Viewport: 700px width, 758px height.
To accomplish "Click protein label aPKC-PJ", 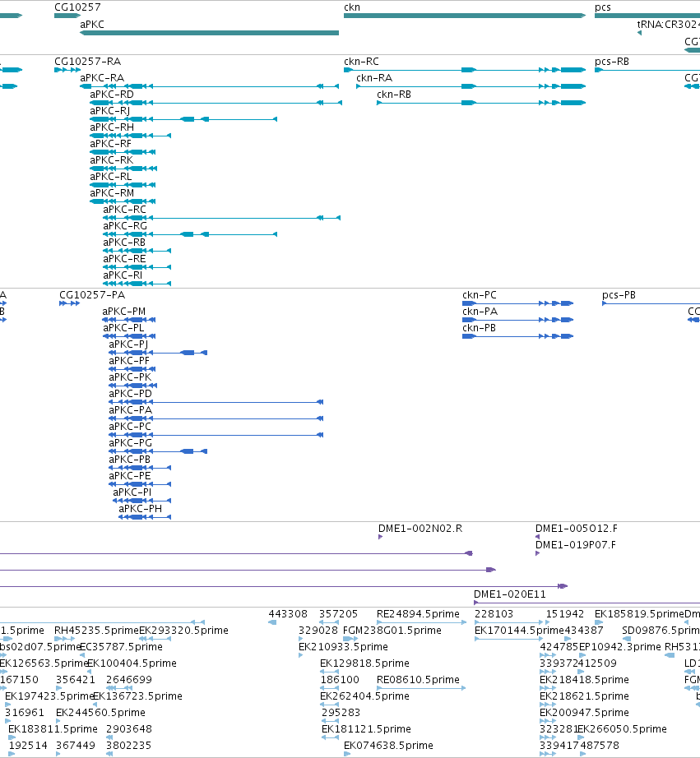I will (128, 344).
